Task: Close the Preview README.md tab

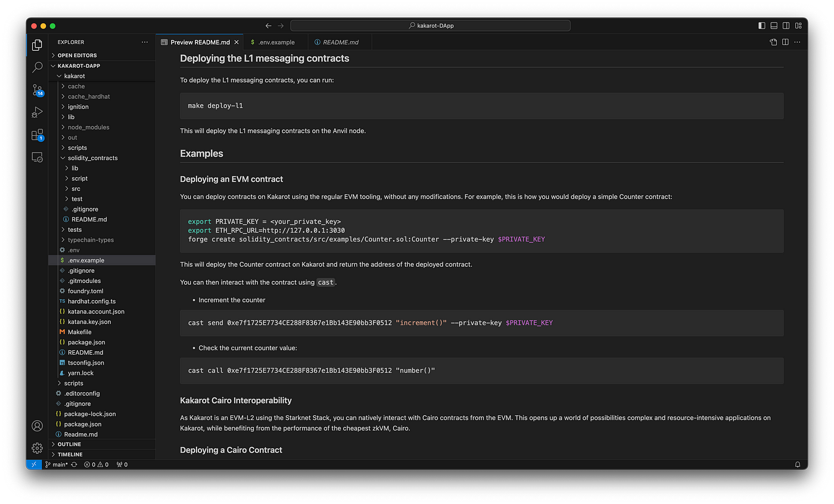Action: click(x=236, y=42)
